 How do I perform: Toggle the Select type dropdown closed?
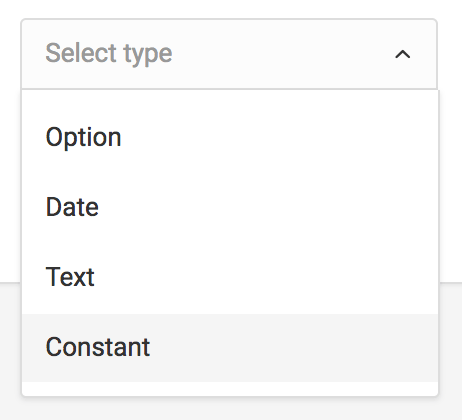click(402, 54)
